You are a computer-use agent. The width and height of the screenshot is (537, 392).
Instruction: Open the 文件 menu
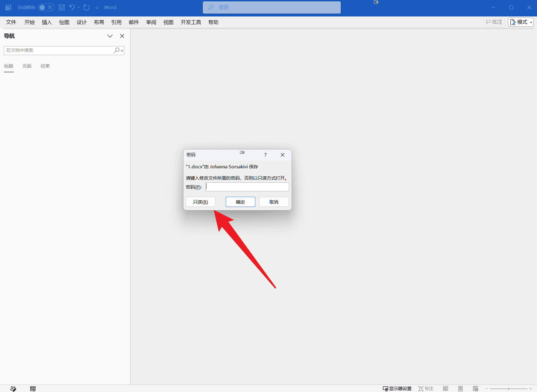[11, 22]
